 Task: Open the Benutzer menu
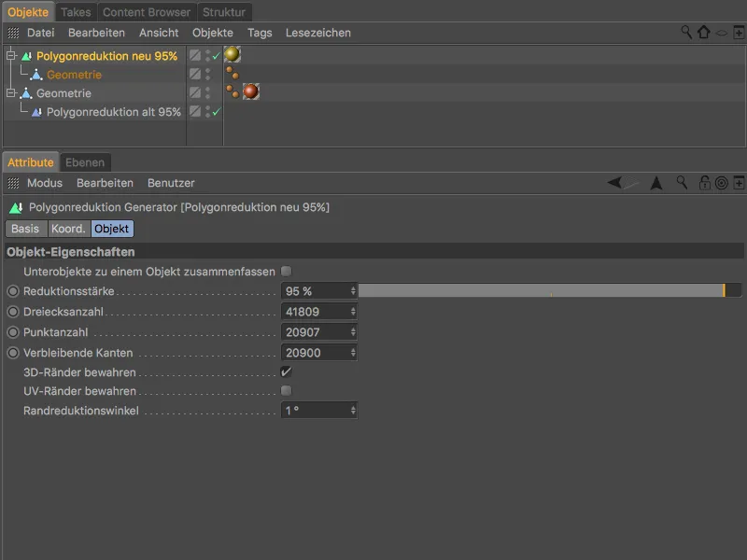pyautogui.click(x=171, y=183)
